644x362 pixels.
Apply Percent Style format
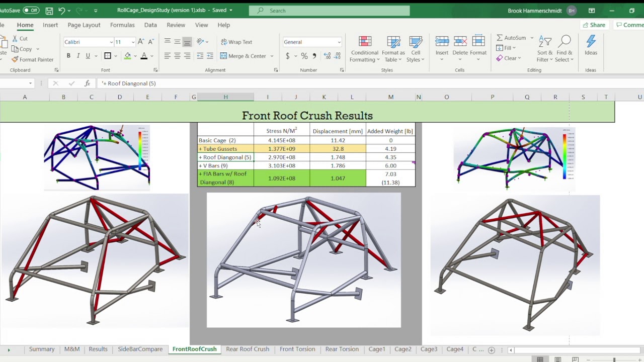(304, 56)
